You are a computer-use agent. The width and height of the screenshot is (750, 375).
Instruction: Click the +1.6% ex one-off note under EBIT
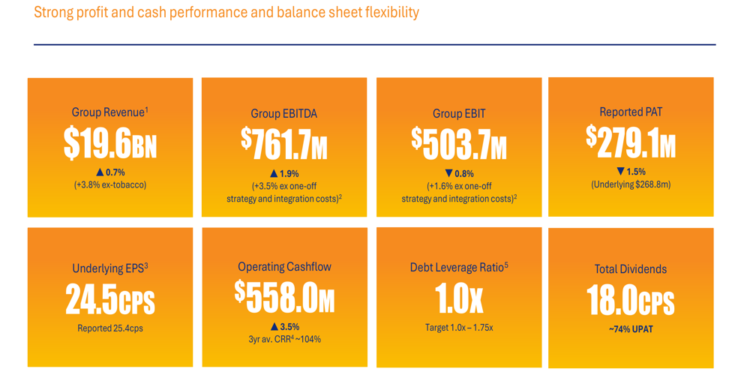459,192
